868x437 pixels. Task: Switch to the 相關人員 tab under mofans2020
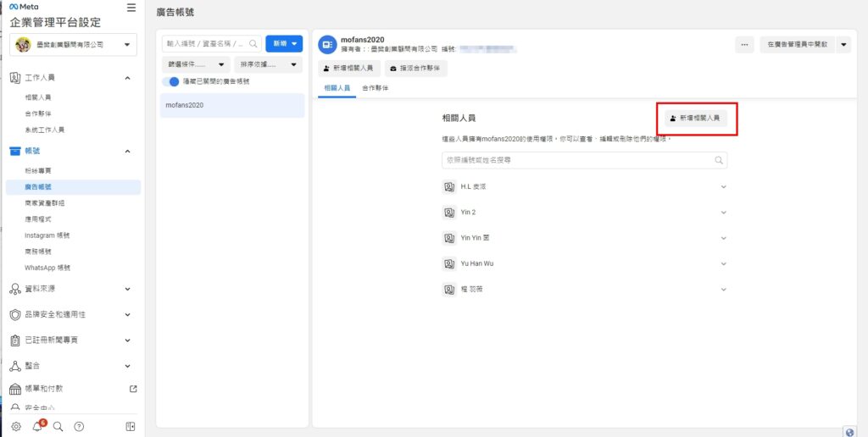point(337,88)
